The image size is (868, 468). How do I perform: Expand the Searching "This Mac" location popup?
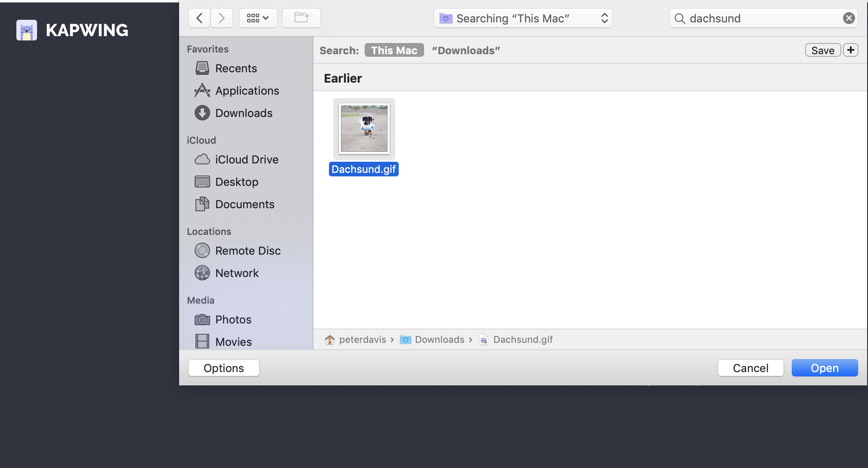point(523,18)
